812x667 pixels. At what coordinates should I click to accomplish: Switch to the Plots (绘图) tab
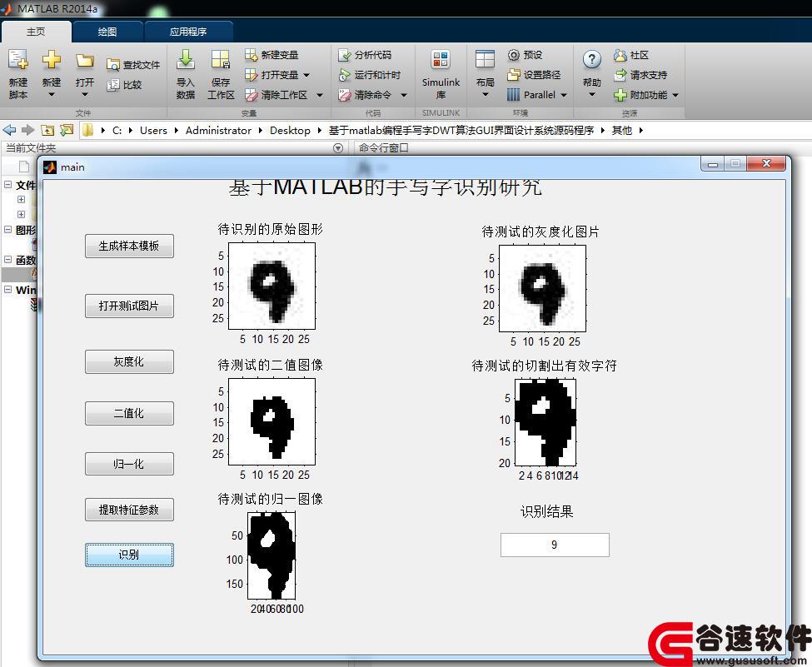point(107,32)
